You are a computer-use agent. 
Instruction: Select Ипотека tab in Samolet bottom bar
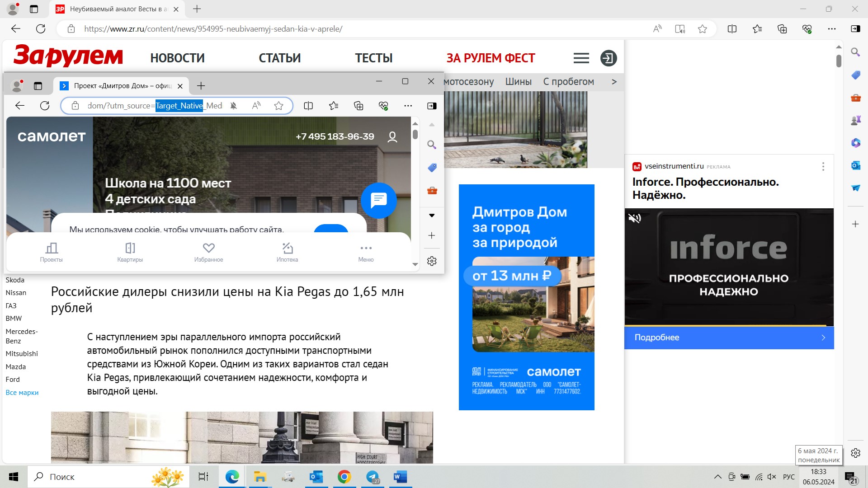pos(287,253)
